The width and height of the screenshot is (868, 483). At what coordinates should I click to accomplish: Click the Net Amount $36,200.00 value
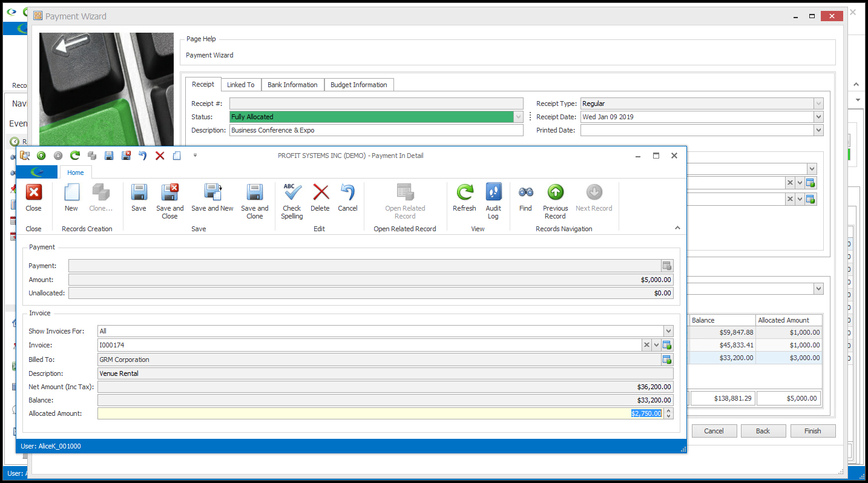[654, 387]
